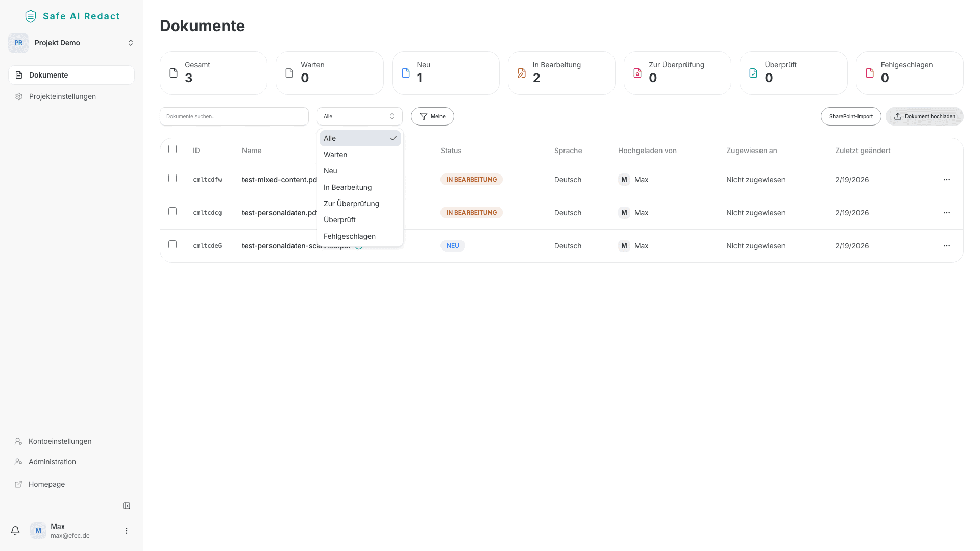Open row actions menu for test-mixed-content.pdf
Screen dimensions: 980x551
pyautogui.click(x=947, y=179)
